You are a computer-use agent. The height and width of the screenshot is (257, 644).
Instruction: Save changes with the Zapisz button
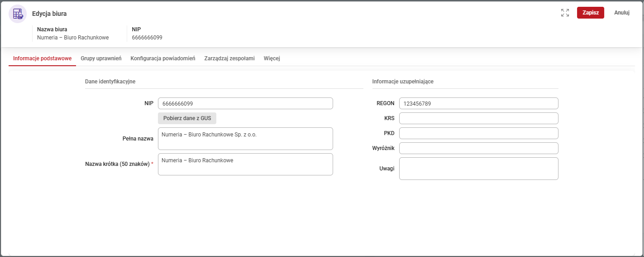[x=590, y=13]
